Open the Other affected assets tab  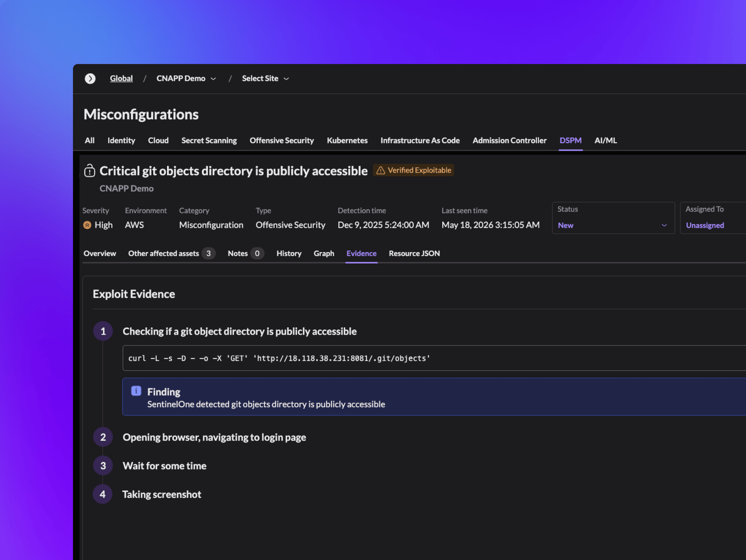click(x=172, y=253)
